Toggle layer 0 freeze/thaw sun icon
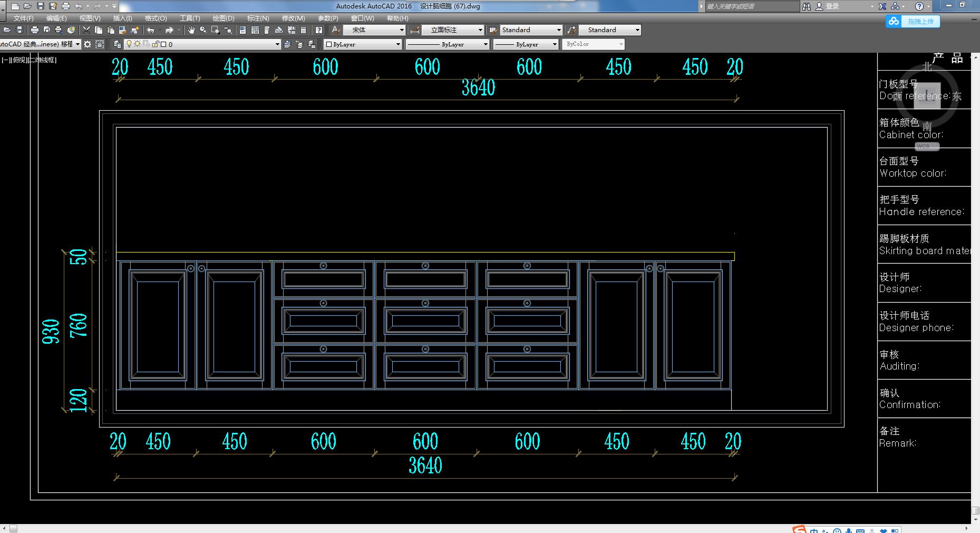The image size is (980, 533). click(x=138, y=44)
